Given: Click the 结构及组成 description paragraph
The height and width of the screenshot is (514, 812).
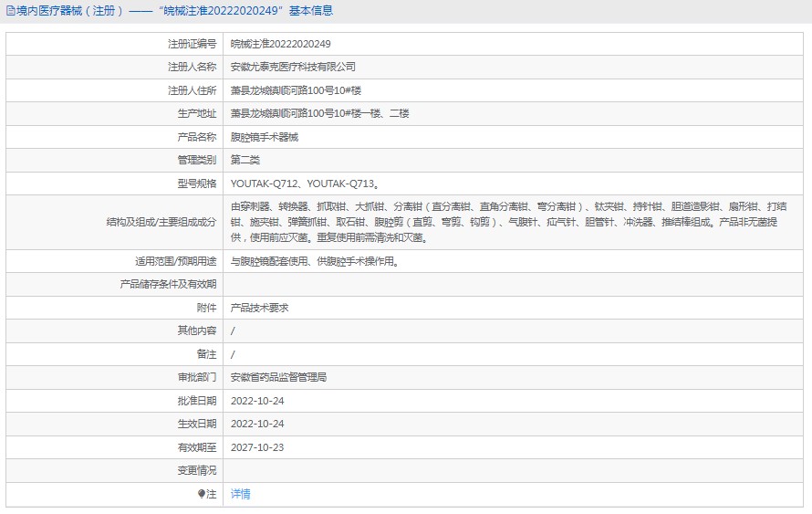Looking at the screenshot, I should point(511,222).
